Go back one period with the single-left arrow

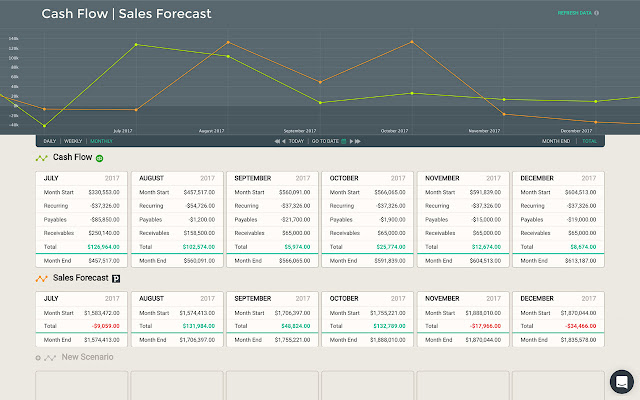click(284, 141)
